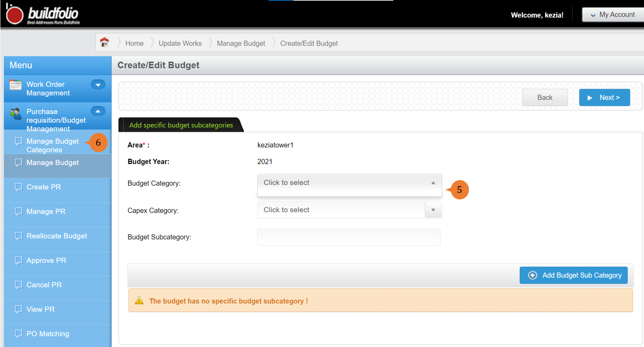The width and height of the screenshot is (644, 347).
Task: Click the warning triangle icon in alert
Action: tap(139, 301)
